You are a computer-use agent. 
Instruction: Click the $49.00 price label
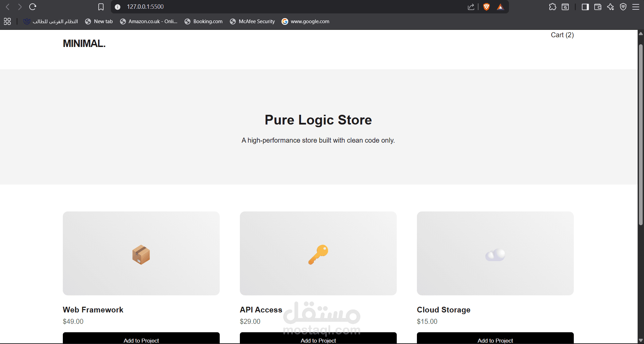point(73,322)
